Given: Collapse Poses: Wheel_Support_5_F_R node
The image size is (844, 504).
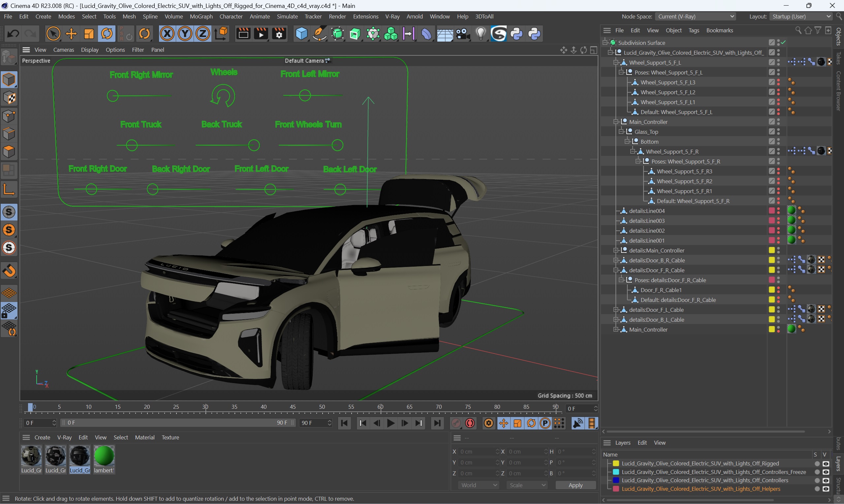Looking at the screenshot, I should coord(638,161).
